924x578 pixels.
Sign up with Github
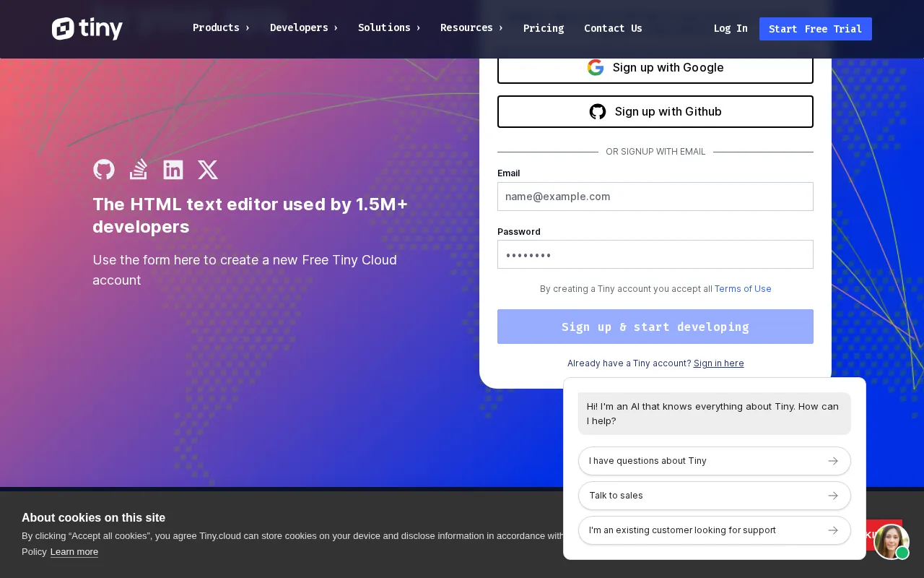click(x=655, y=112)
